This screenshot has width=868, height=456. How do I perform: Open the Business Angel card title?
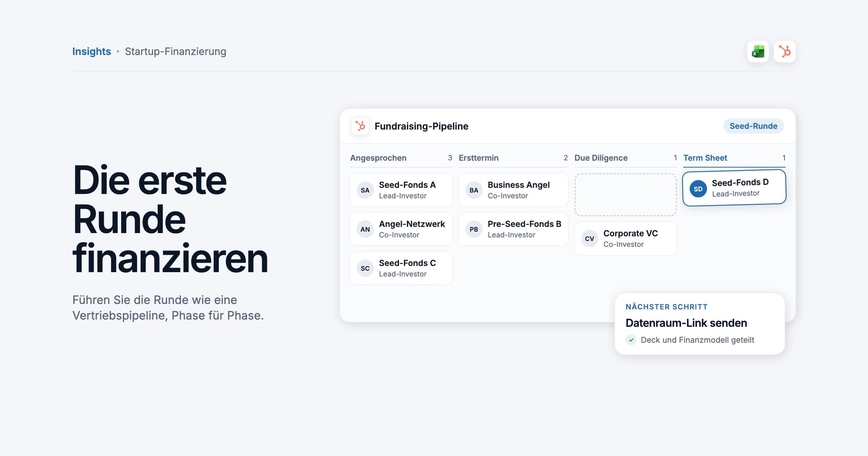pos(519,185)
